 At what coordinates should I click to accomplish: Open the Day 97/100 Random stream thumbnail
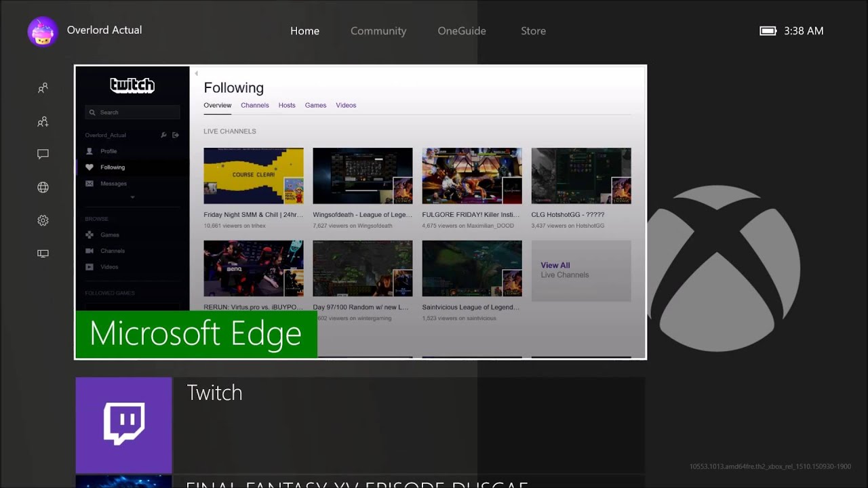pyautogui.click(x=363, y=268)
